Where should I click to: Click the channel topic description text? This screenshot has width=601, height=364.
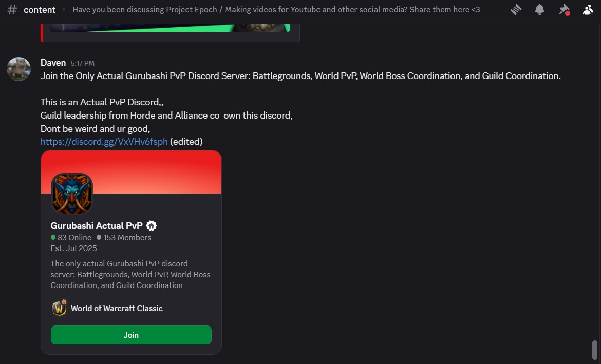coord(276,10)
